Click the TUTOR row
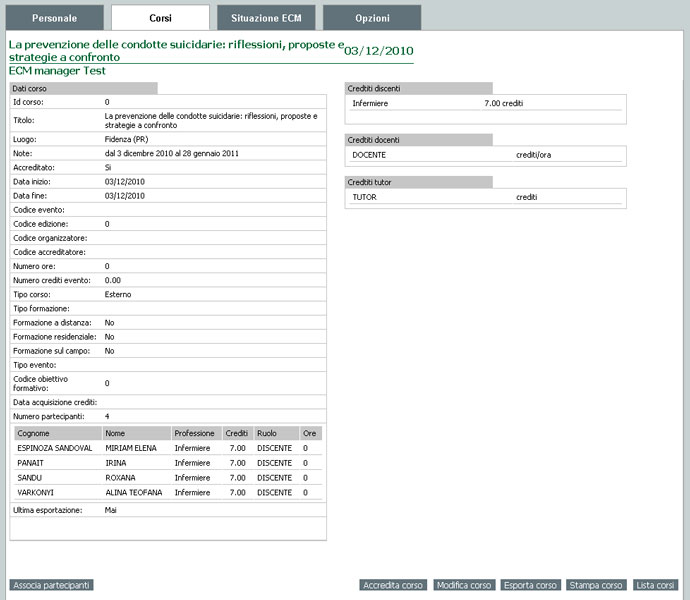 point(485,197)
